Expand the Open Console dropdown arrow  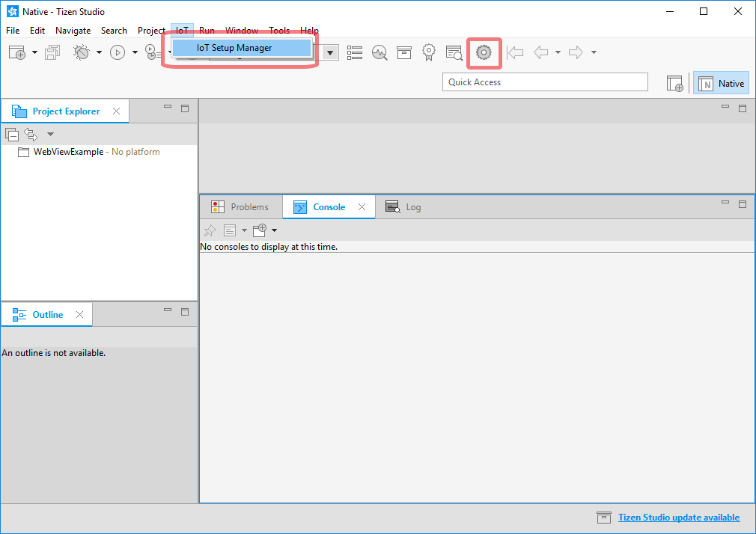pyautogui.click(x=274, y=230)
